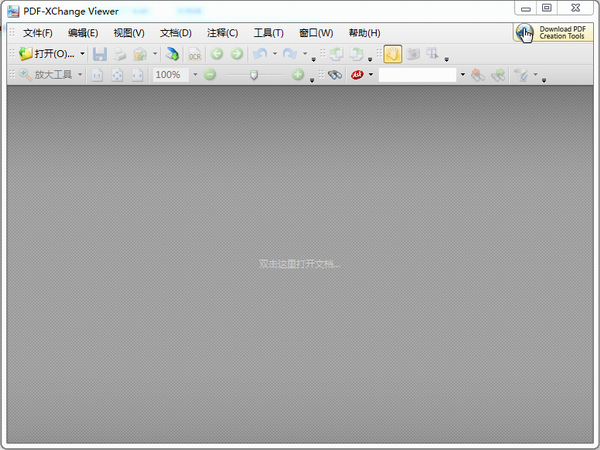This screenshot has width=600, height=450.
Task: Click the search options funnel icon
Action: [521, 75]
